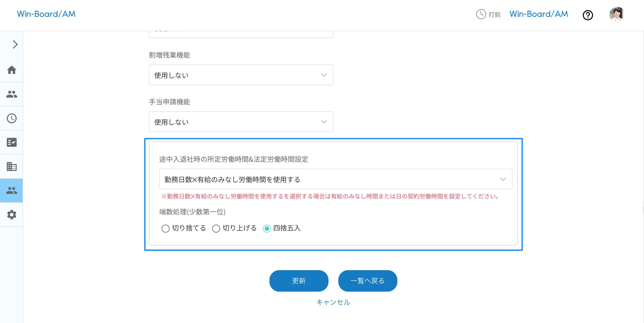
Task: Select the staff members icon in the sidebar
Action: (x=11, y=94)
